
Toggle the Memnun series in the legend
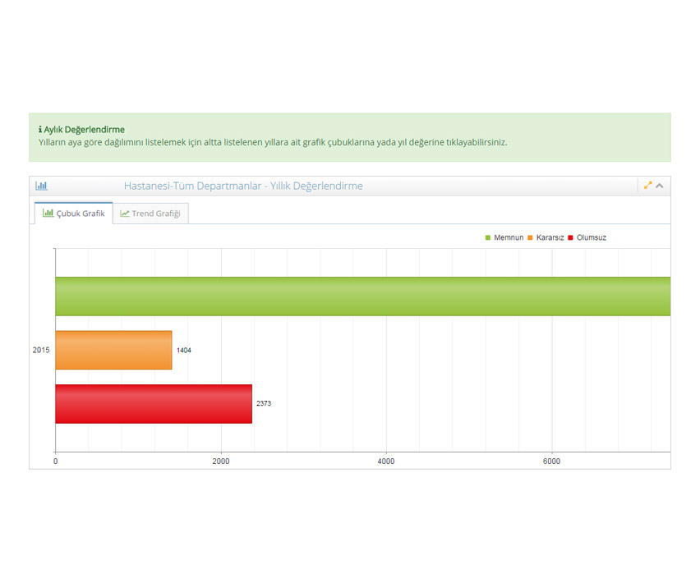[x=504, y=237]
